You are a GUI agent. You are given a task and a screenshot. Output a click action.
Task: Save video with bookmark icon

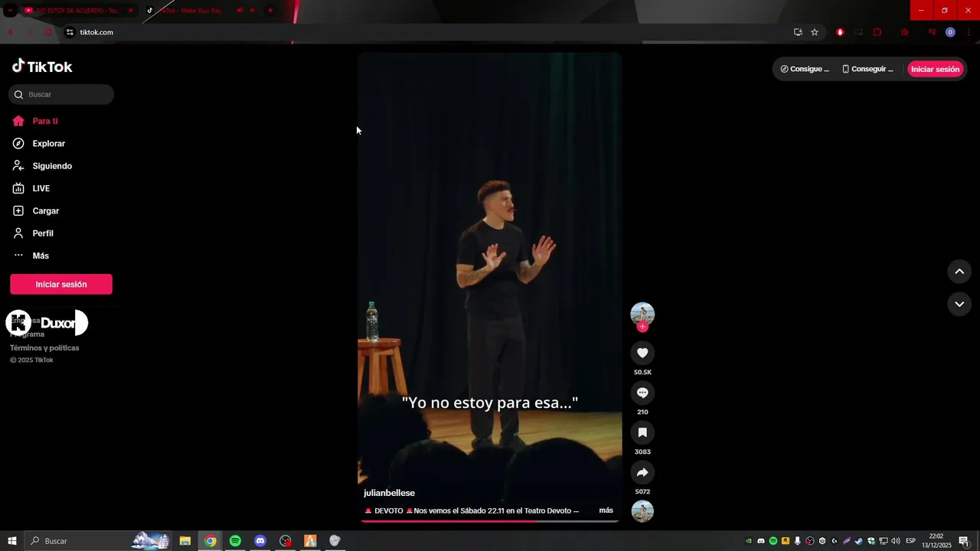click(642, 432)
